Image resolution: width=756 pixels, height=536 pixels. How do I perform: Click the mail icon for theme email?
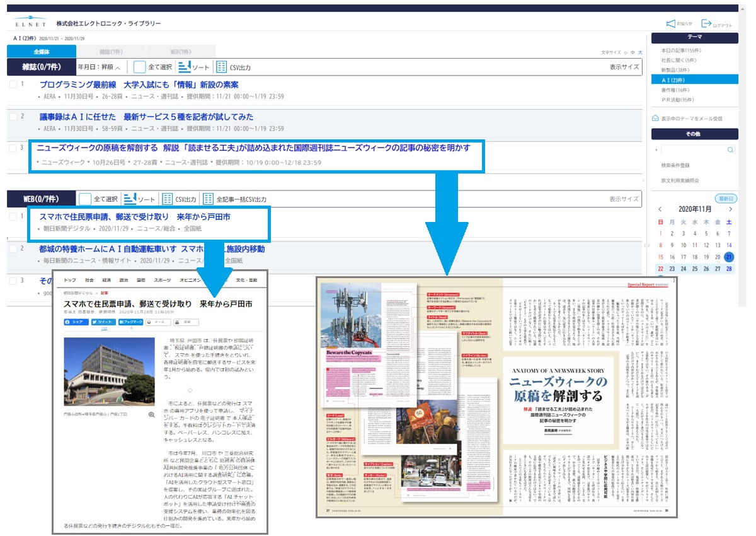tap(656, 118)
